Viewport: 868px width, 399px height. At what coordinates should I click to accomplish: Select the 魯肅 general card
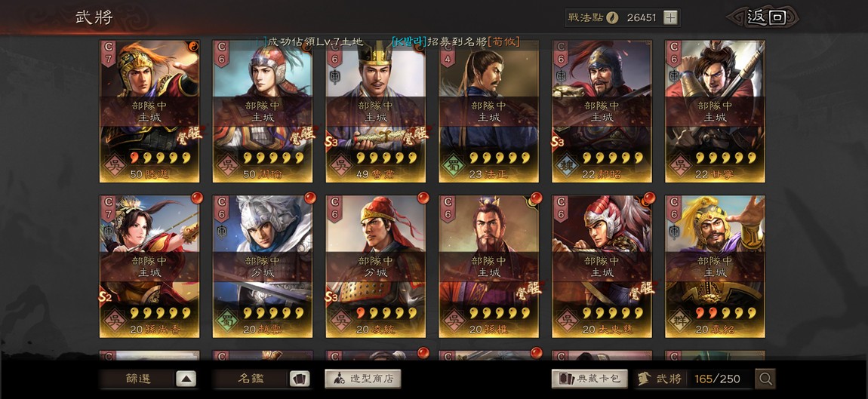click(x=375, y=111)
